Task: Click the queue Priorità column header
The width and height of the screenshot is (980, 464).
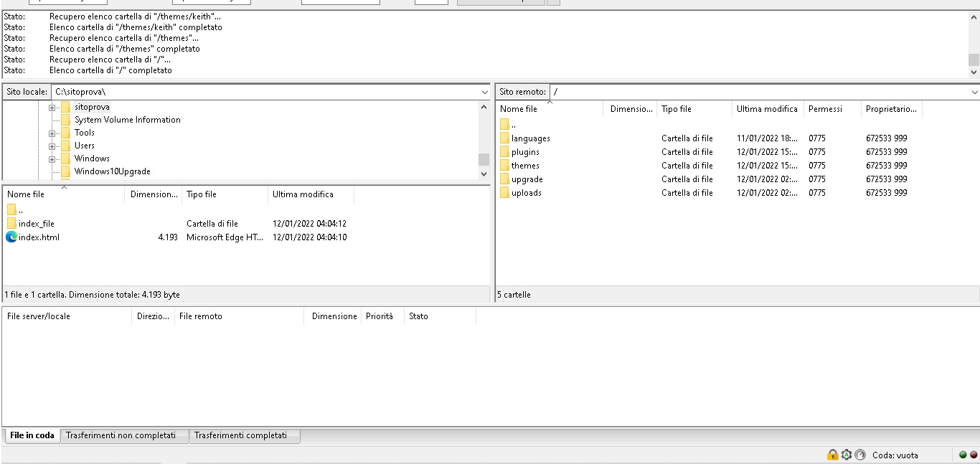Action: 382,316
